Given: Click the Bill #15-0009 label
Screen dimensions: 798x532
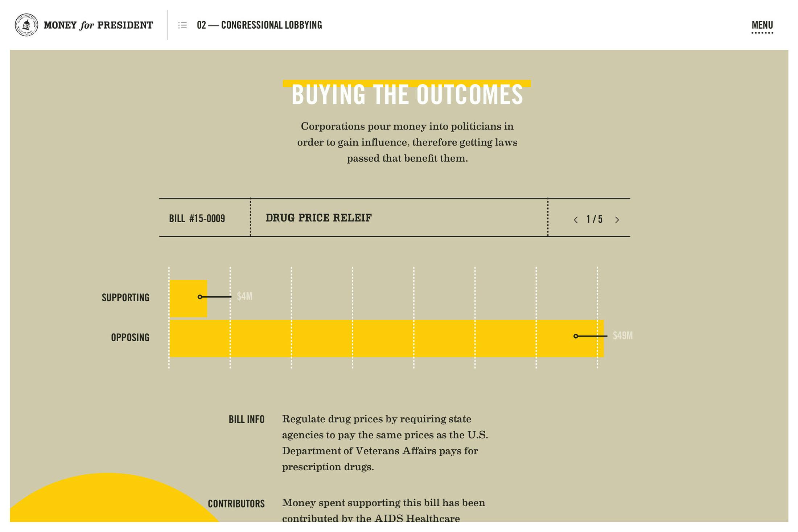Looking at the screenshot, I should [x=197, y=219].
